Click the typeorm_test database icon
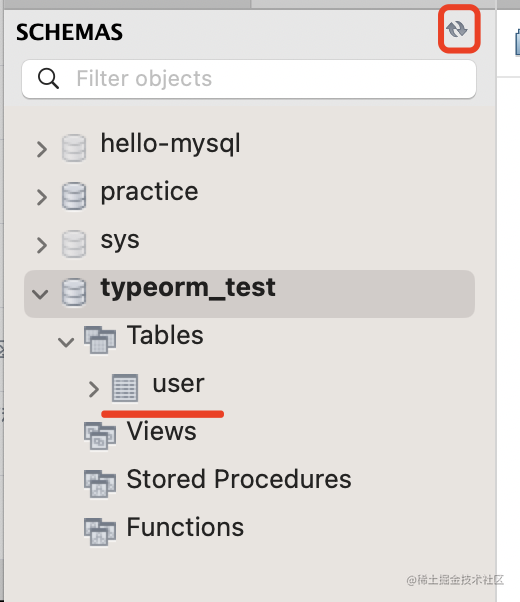 point(74,292)
